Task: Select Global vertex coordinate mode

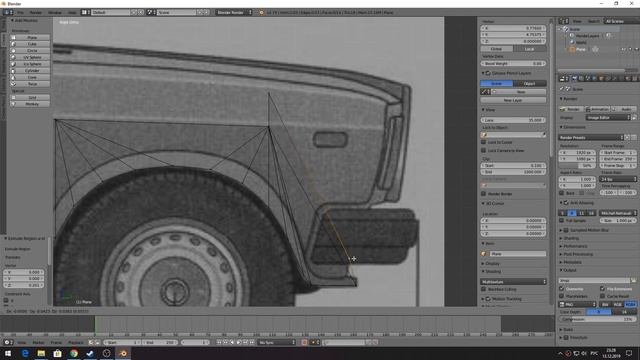Action: click(x=496, y=49)
